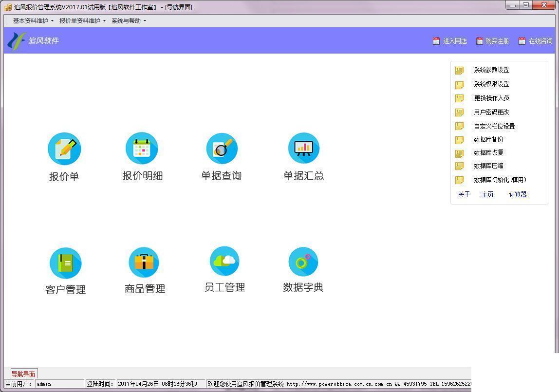Select 数据库初始化(慎用) text link
This screenshot has width=559, height=392.
click(x=500, y=180)
